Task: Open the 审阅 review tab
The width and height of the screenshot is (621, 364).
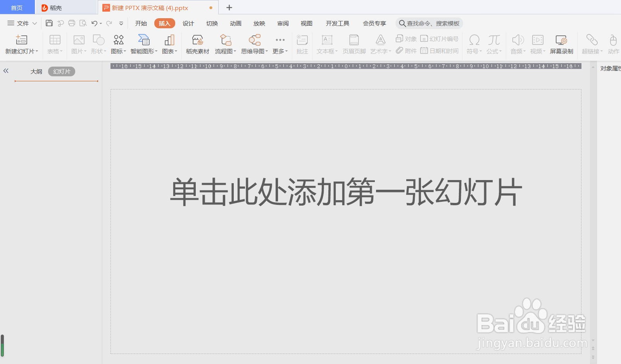Action: tap(283, 23)
